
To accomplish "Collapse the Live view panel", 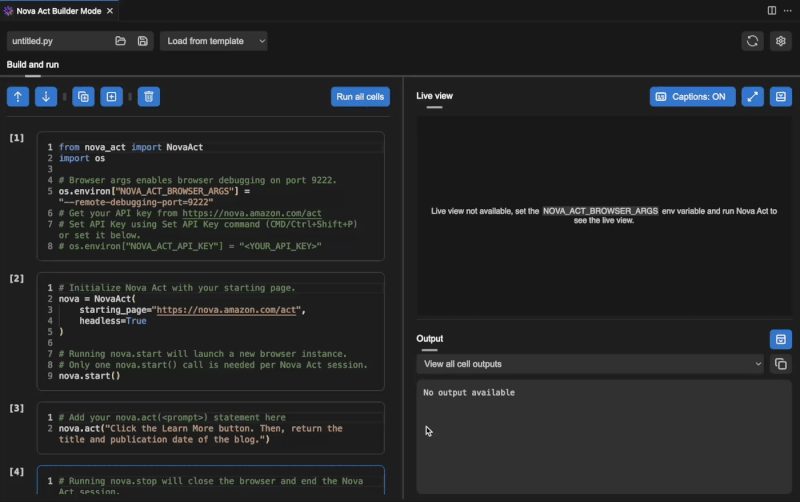I will (781, 97).
